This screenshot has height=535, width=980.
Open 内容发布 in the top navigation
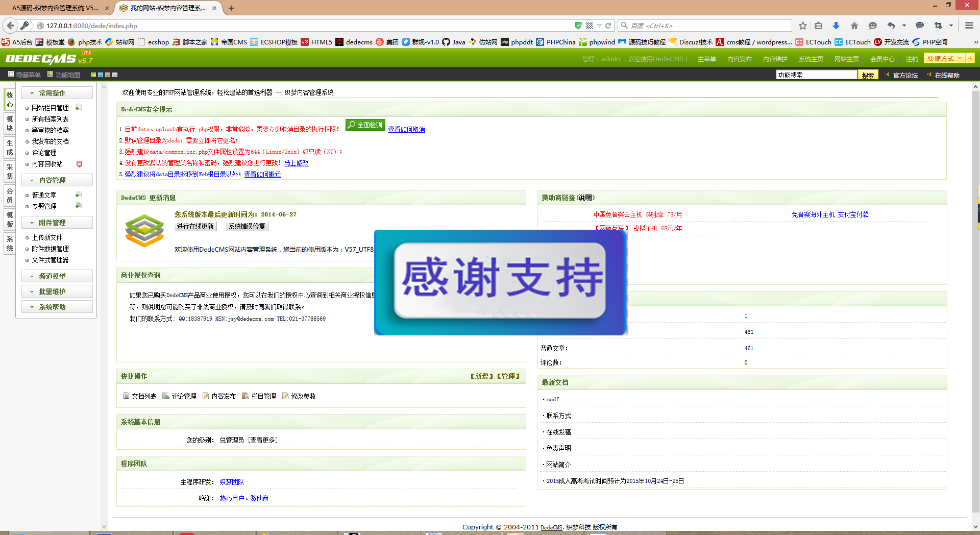click(x=739, y=59)
